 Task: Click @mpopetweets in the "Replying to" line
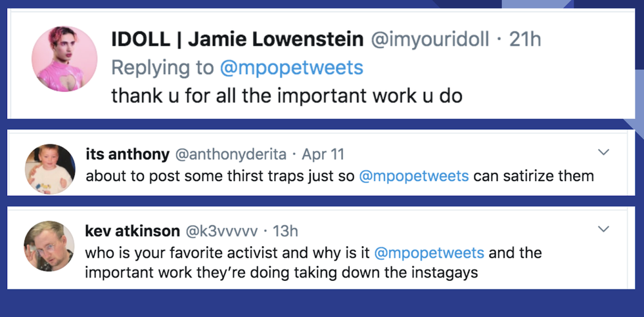tap(291, 68)
